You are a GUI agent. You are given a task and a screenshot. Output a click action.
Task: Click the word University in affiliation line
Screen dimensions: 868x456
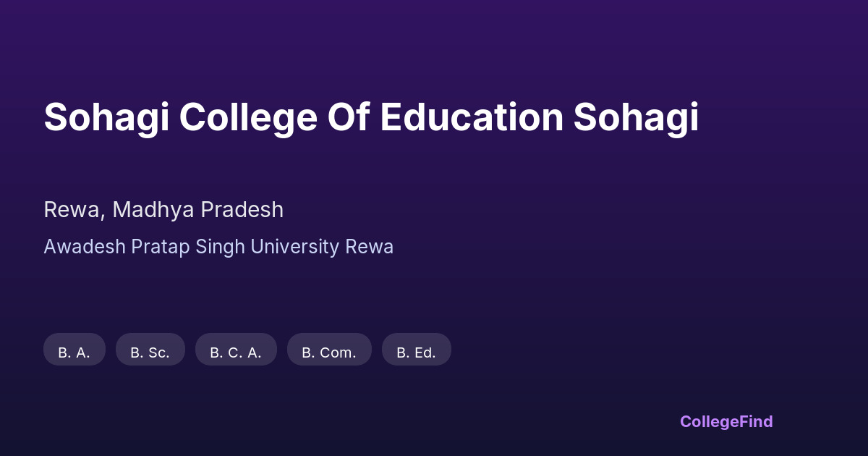tap(295, 247)
